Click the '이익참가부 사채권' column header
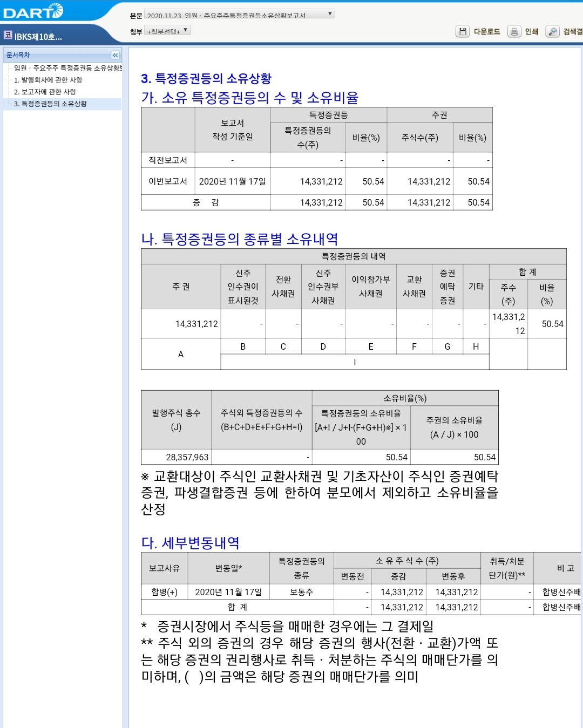Image resolution: width=583 pixels, height=728 pixels. [x=371, y=287]
